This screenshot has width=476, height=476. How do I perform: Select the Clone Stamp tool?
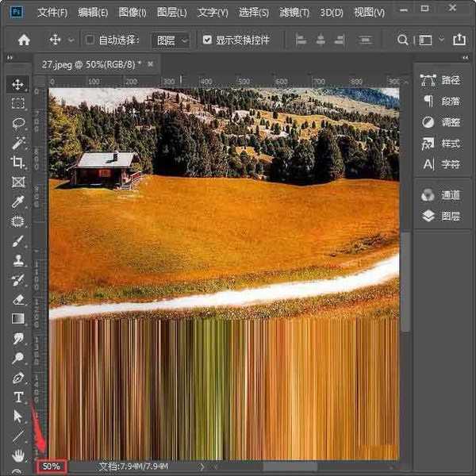point(17,260)
